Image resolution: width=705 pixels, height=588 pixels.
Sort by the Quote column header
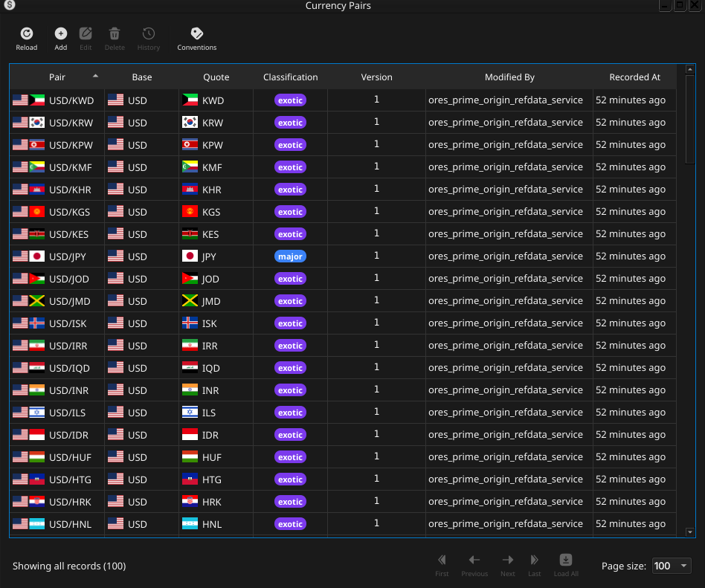[x=216, y=77]
